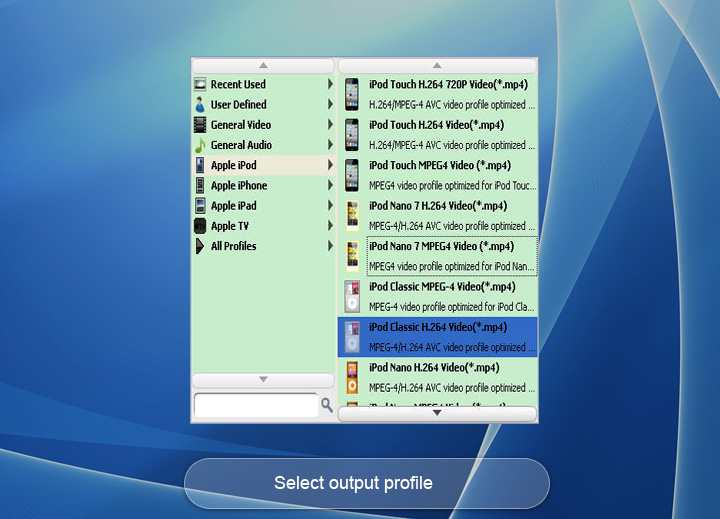The height and width of the screenshot is (519, 720).
Task: Click the General Video film icon
Action: coord(200,125)
